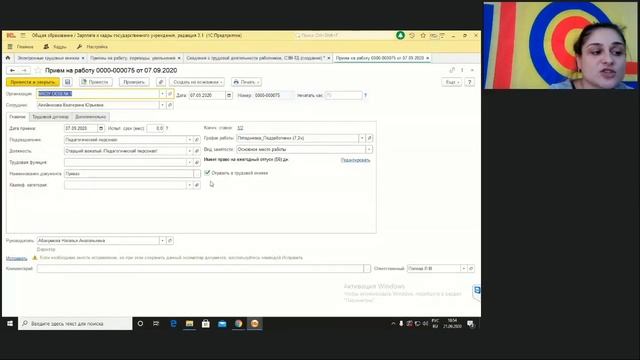Open the document date calendar picker
Image resolution: width=640 pixels, height=360 pixels.
click(229, 95)
